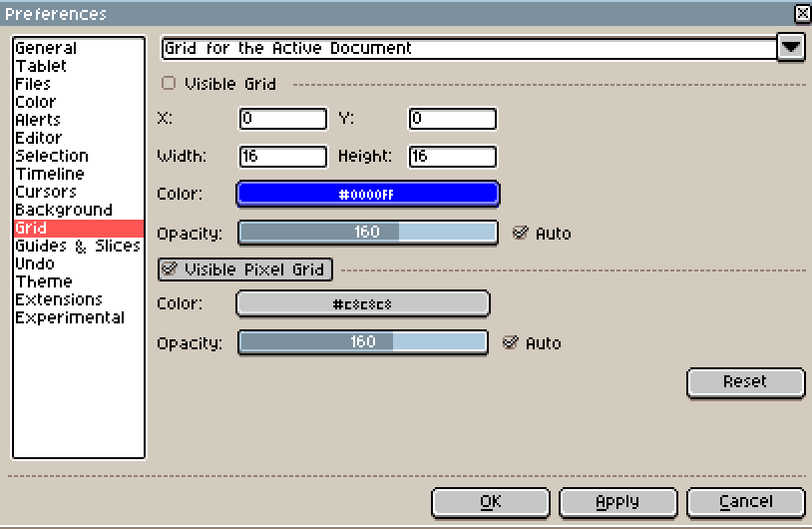Open the grid scope dropdown arrow

point(791,47)
